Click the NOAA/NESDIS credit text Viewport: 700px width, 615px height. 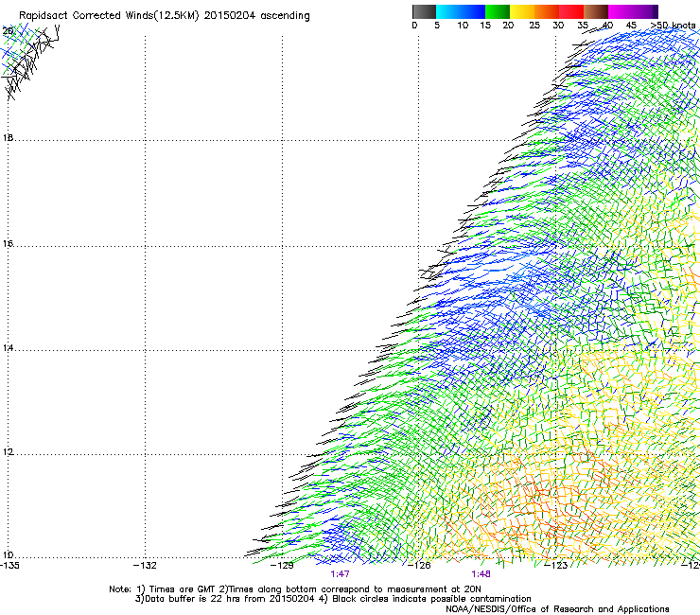(x=557, y=609)
